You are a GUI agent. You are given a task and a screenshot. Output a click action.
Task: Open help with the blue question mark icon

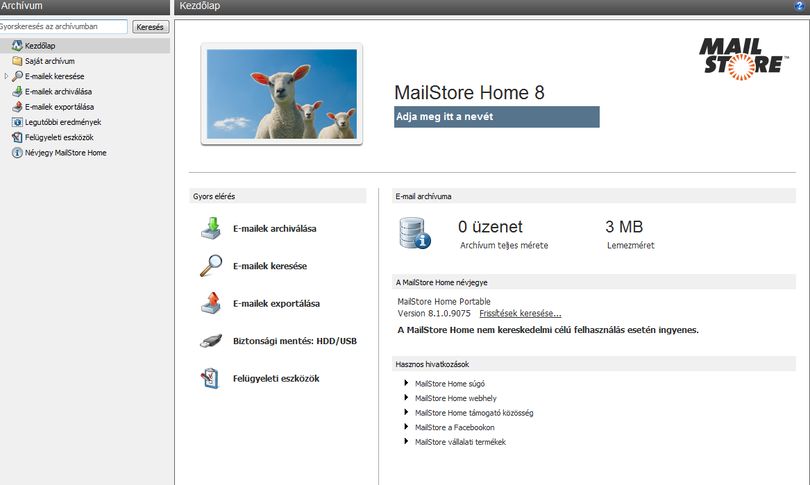[x=799, y=6]
